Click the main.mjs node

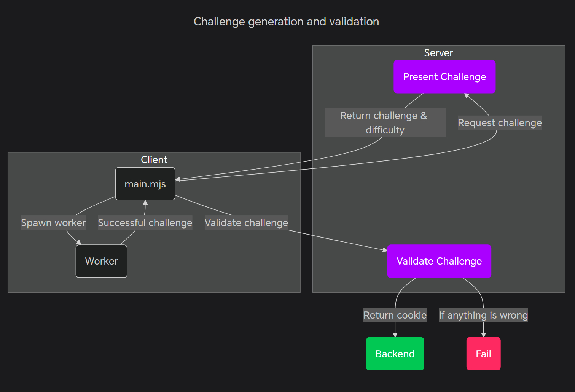point(145,184)
